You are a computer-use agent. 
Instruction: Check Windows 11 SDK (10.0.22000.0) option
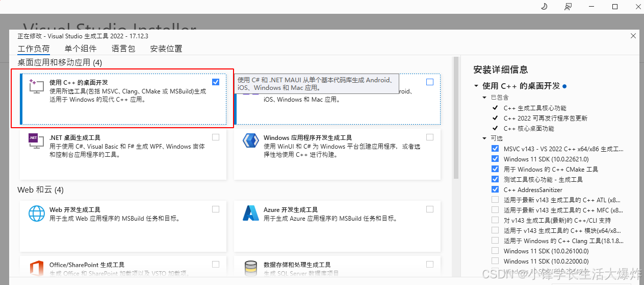[495, 261]
